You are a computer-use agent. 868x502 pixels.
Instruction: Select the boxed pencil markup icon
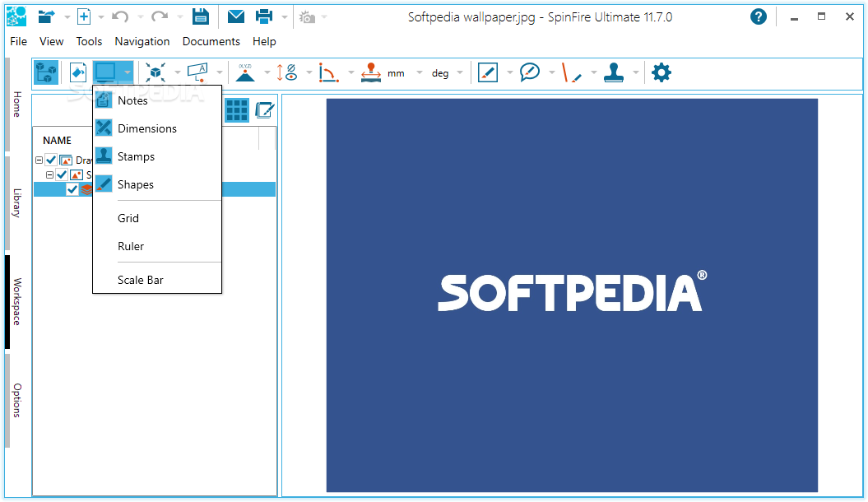point(488,72)
